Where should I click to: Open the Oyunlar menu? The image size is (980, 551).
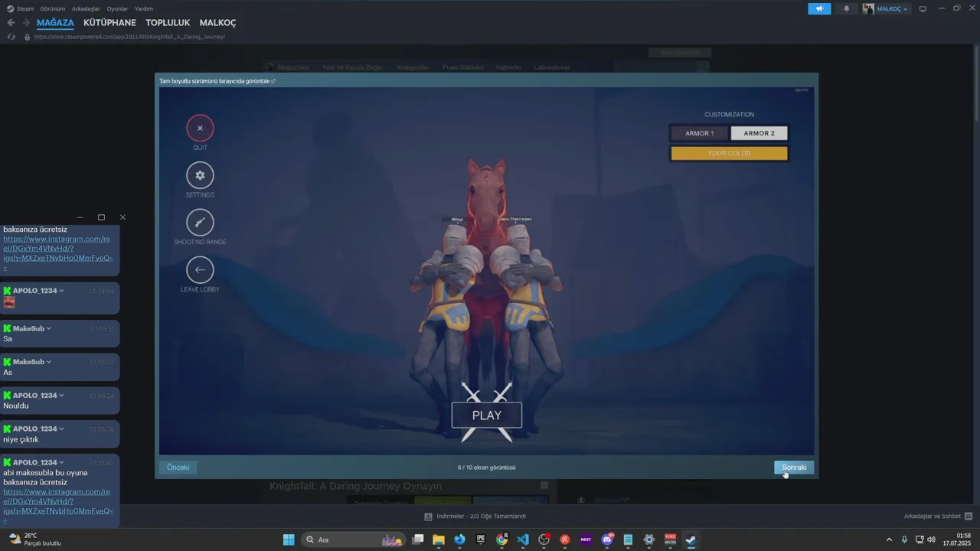pos(117,8)
